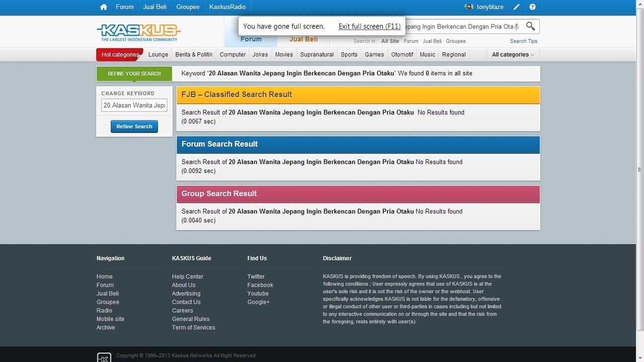Viewport: 644px width, 362px height.
Task: Click the Forum Search Result header
Action: (x=358, y=144)
